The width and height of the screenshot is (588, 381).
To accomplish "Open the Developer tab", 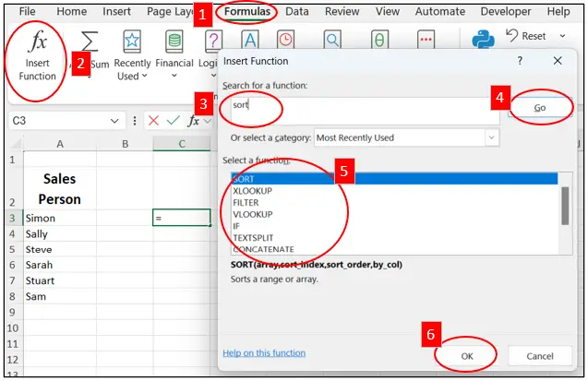I will pos(506,11).
